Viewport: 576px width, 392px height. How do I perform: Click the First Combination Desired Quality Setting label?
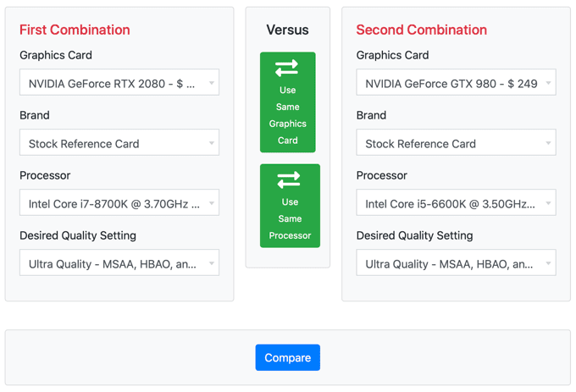pyautogui.click(x=78, y=235)
